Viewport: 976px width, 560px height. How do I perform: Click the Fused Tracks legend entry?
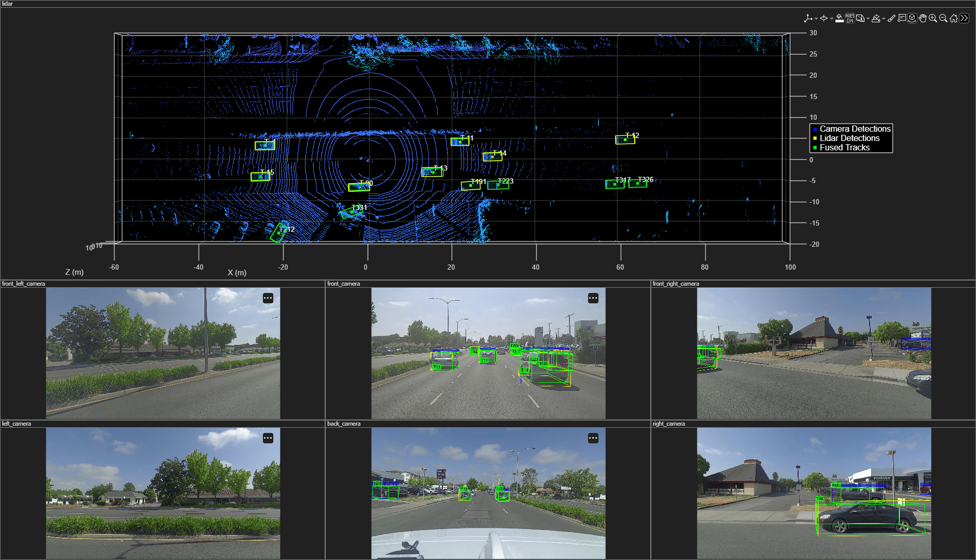pos(844,147)
